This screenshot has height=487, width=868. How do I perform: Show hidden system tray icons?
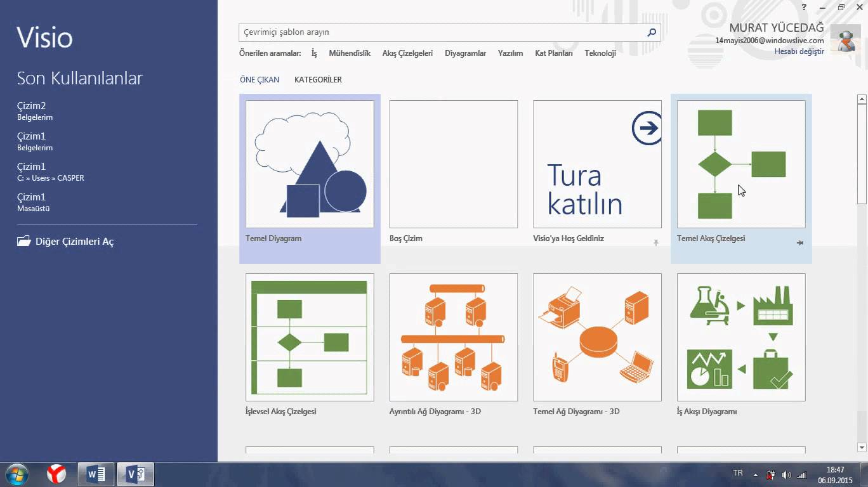point(755,474)
